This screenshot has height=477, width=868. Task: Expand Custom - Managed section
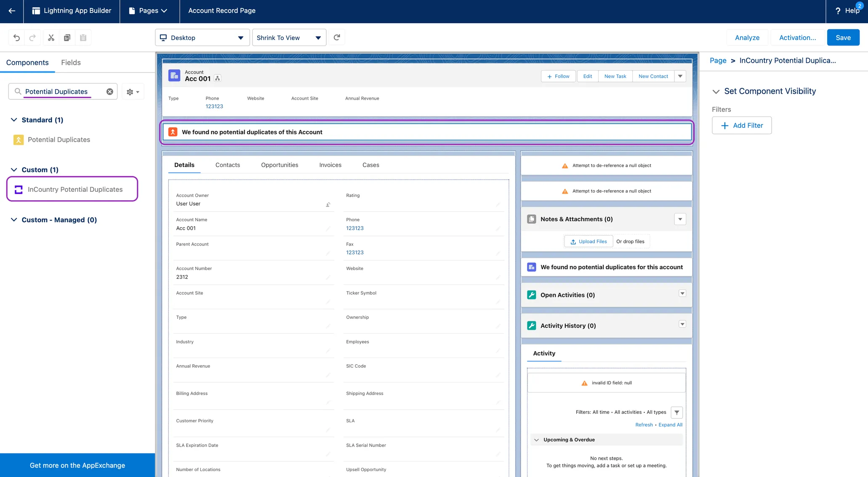pyautogui.click(x=14, y=220)
